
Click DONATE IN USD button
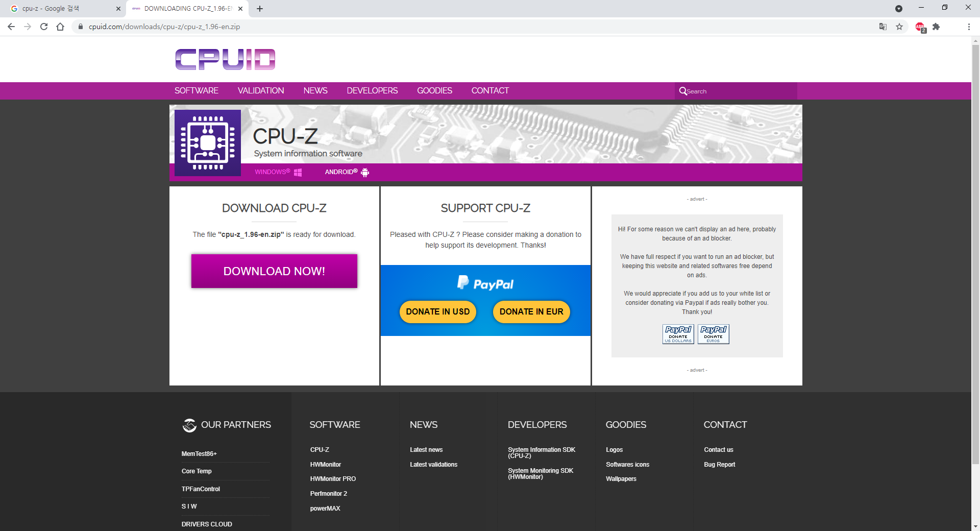tap(438, 312)
